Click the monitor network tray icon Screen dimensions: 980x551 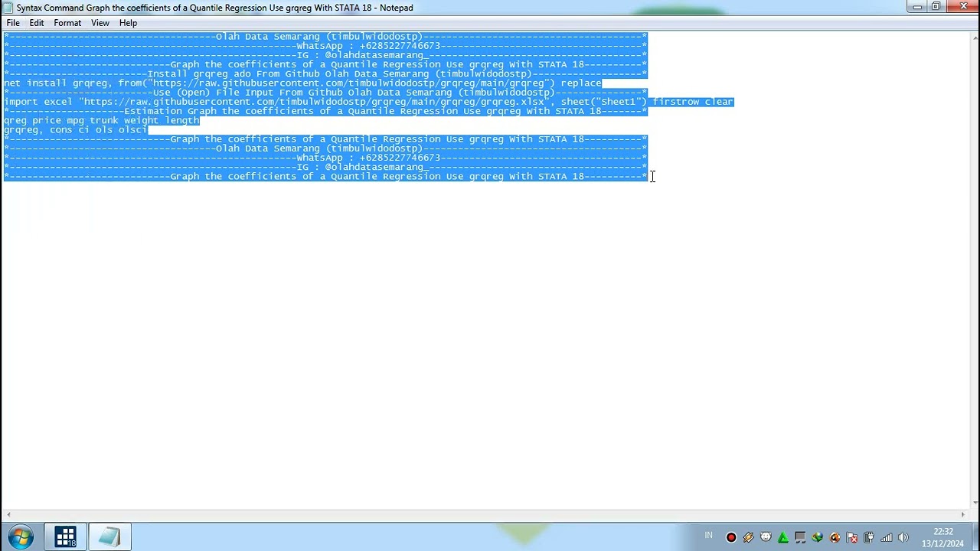tap(800, 537)
